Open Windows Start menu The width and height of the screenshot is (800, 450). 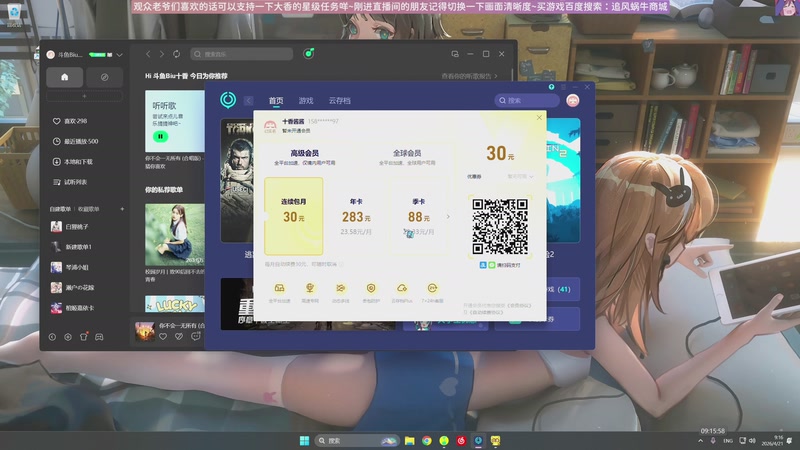305,440
